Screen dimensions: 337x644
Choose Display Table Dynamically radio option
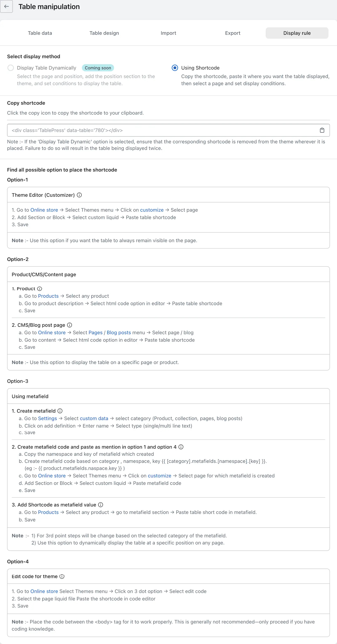tap(11, 68)
